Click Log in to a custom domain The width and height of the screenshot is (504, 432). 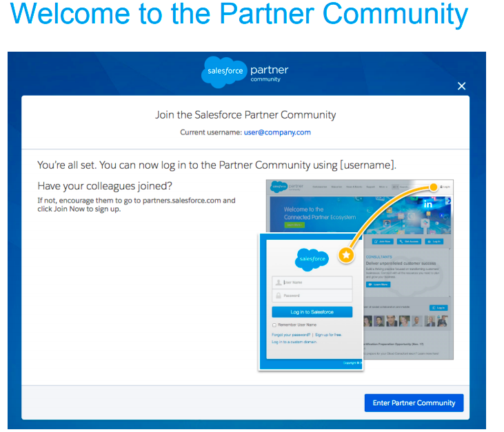tap(294, 342)
